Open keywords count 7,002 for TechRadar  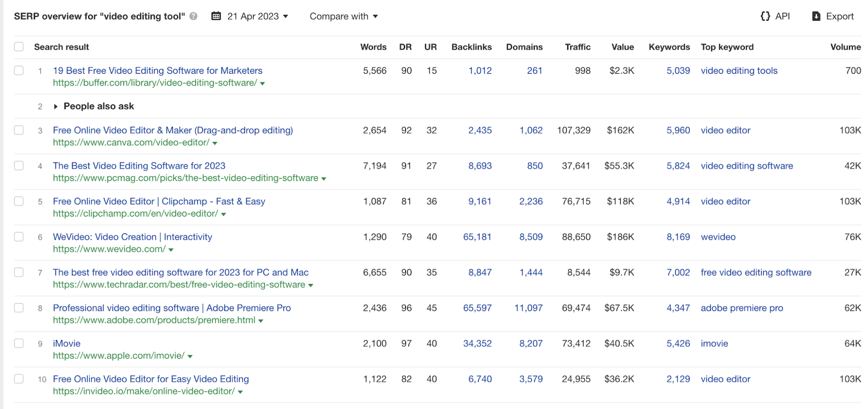pyautogui.click(x=678, y=272)
